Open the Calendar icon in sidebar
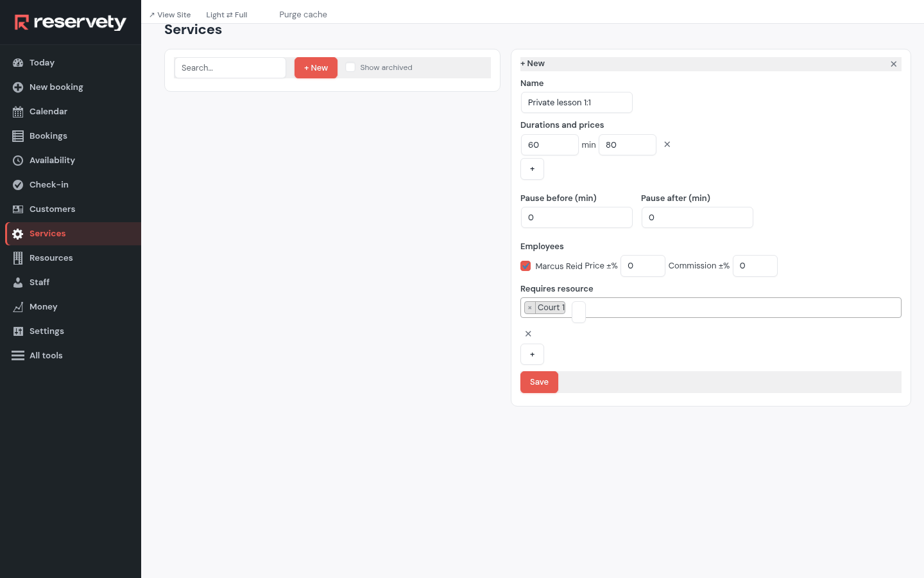The image size is (924, 578). 18,112
